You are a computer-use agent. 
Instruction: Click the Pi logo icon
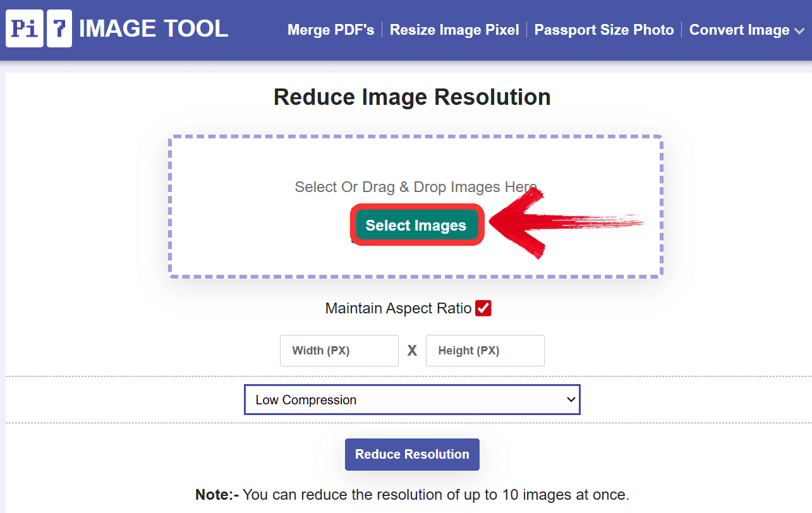(x=25, y=29)
